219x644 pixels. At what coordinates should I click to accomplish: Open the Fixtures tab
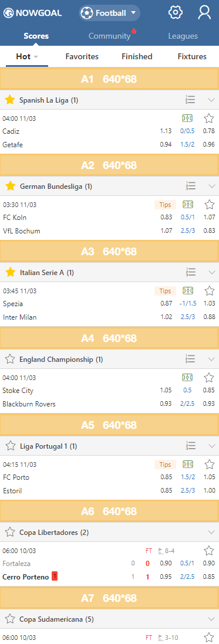click(x=192, y=57)
